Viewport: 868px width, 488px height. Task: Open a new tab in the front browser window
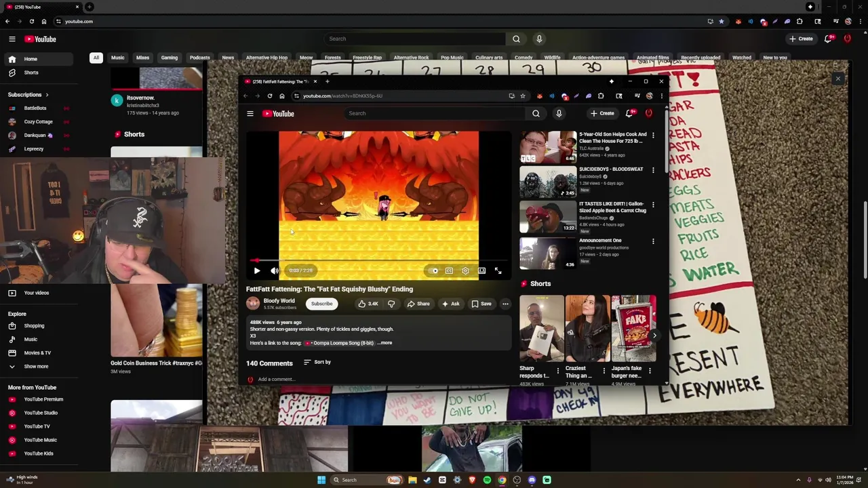click(x=327, y=81)
